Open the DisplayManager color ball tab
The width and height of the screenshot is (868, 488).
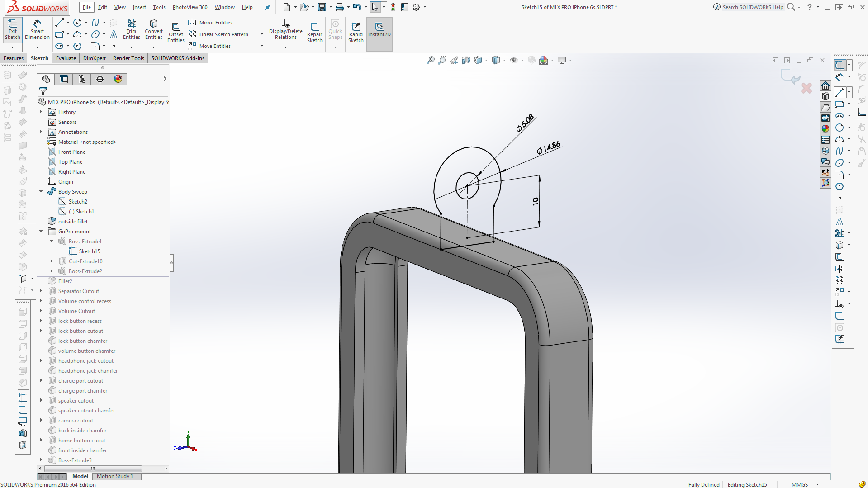[118, 79]
